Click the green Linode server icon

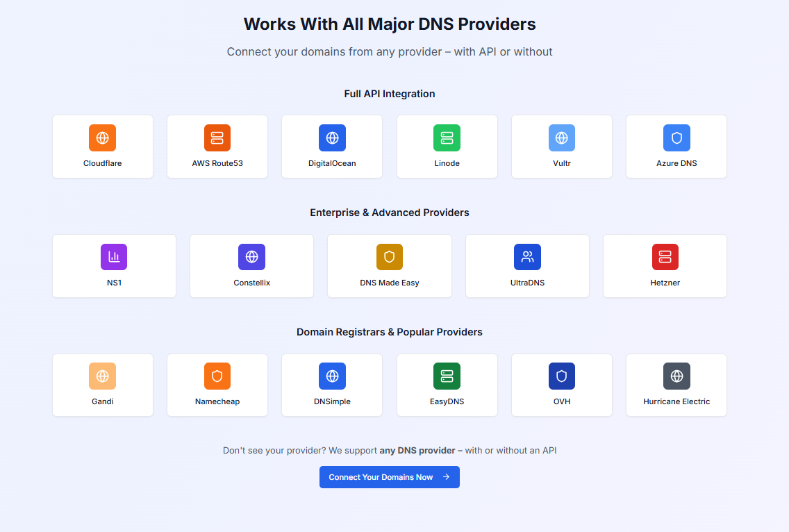click(447, 138)
